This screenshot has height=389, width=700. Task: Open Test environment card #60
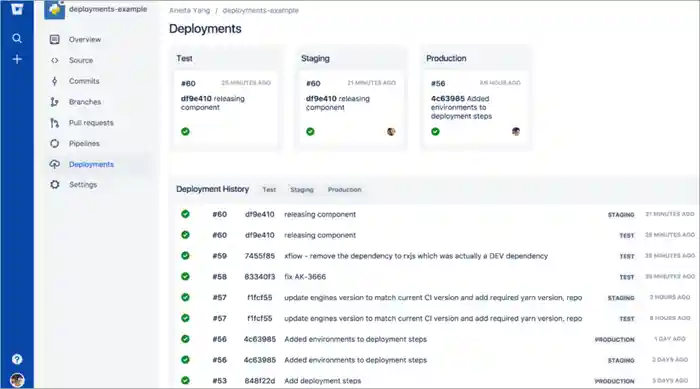pos(225,109)
